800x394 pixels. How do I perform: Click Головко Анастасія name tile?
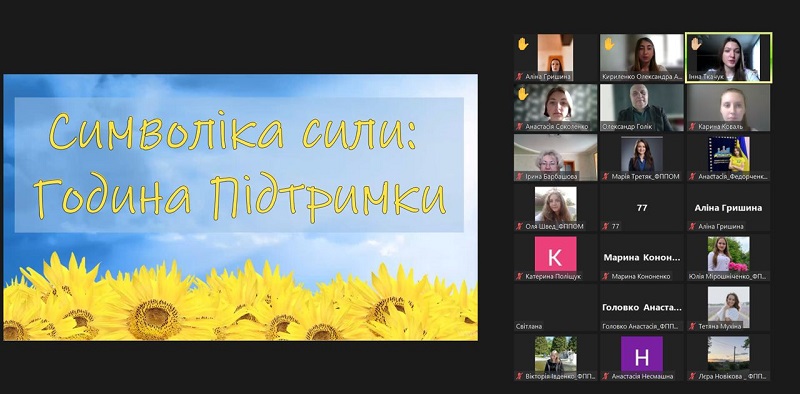[x=642, y=308]
